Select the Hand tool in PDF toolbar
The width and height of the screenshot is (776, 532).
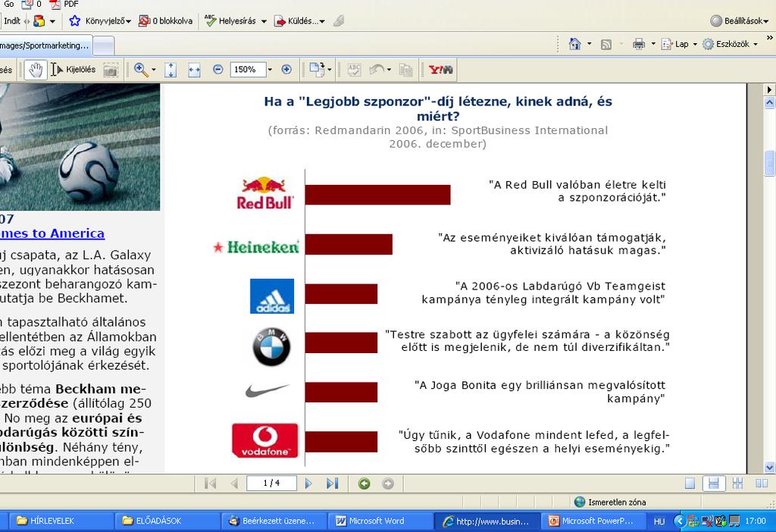(x=35, y=70)
